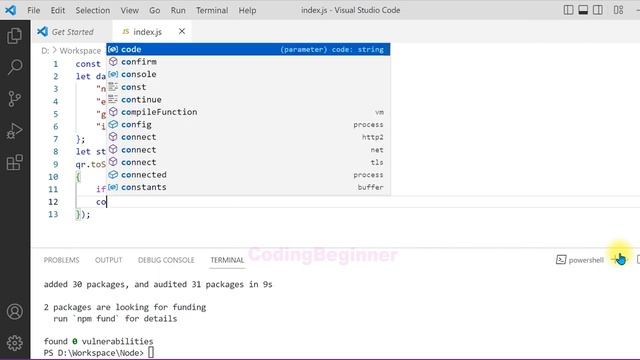Switch to the PROBLEMS panel tab
Viewport: 640px width, 360px height.
point(61,260)
